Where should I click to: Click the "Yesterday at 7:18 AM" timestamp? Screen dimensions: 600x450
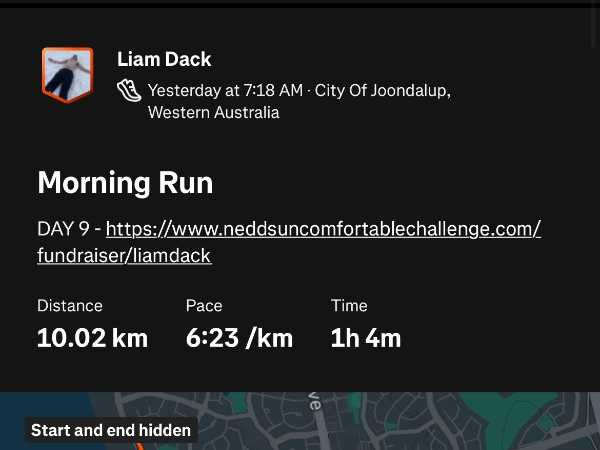(x=225, y=91)
